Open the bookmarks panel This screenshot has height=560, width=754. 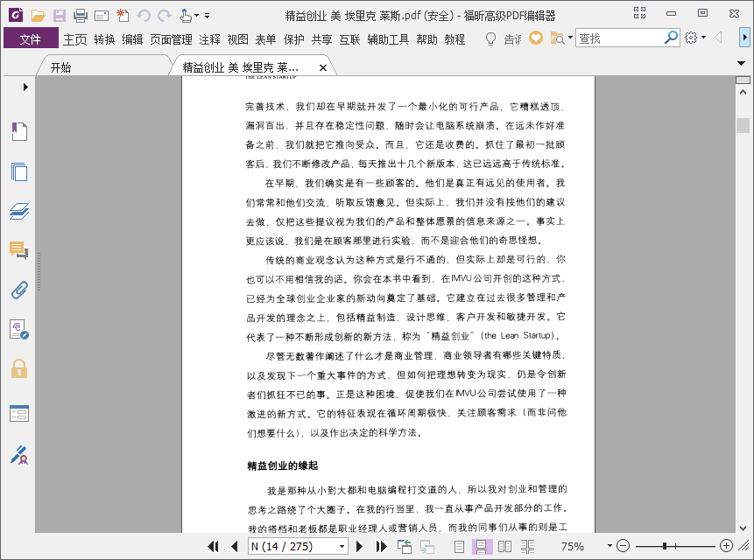(x=19, y=131)
